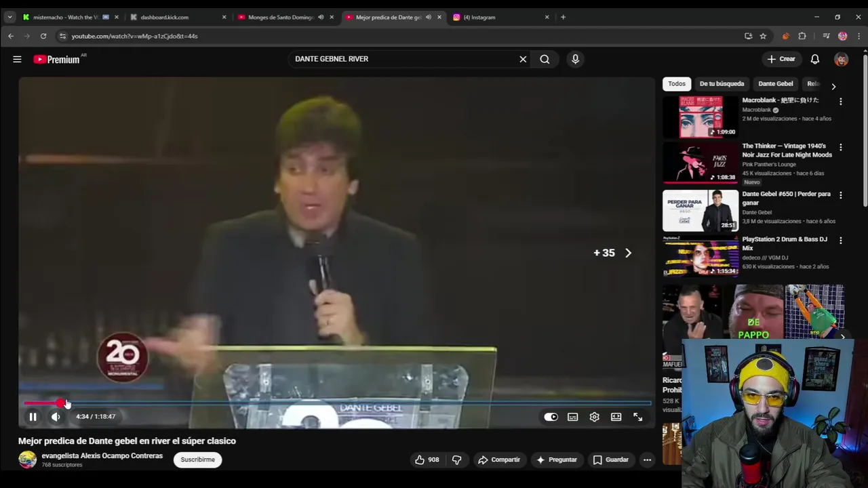
Task: Skip forward with +35 arrow overlay
Action: pyautogui.click(x=612, y=253)
